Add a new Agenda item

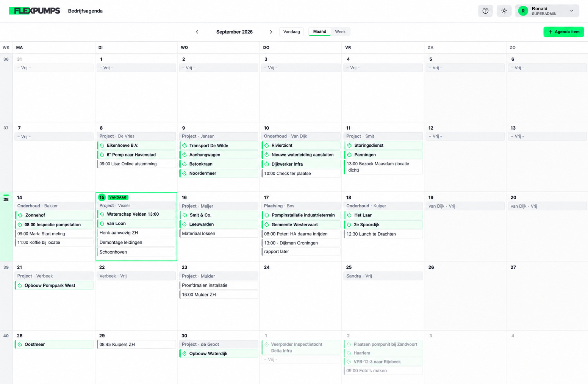(x=564, y=32)
